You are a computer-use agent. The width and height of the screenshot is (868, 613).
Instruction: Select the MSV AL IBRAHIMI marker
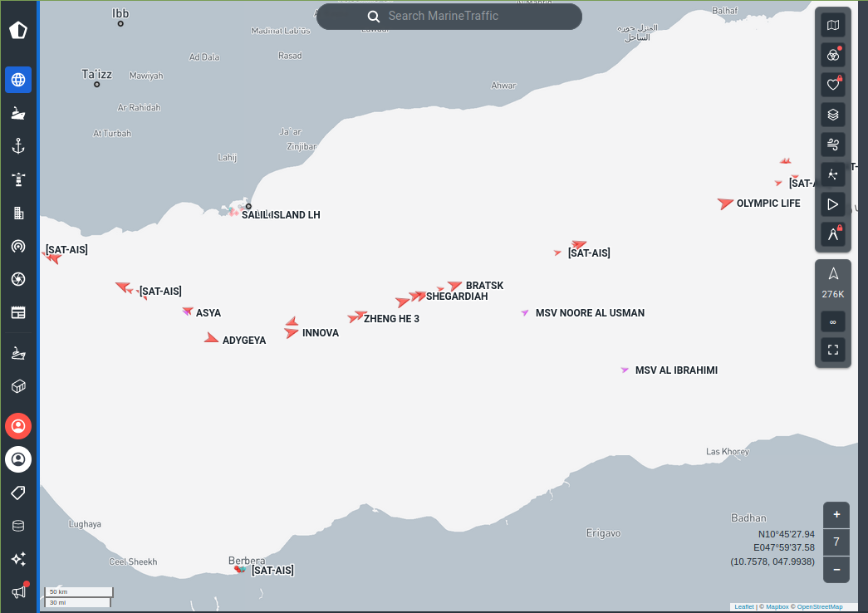pyautogui.click(x=625, y=370)
